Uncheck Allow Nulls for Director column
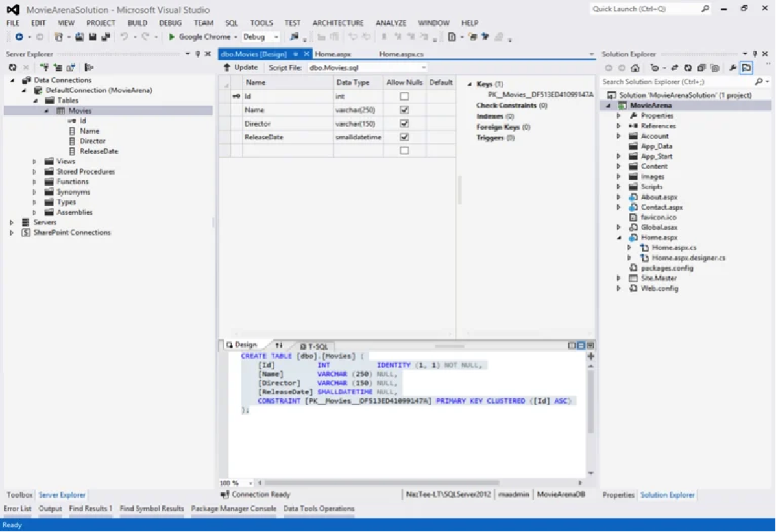 click(404, 123)
